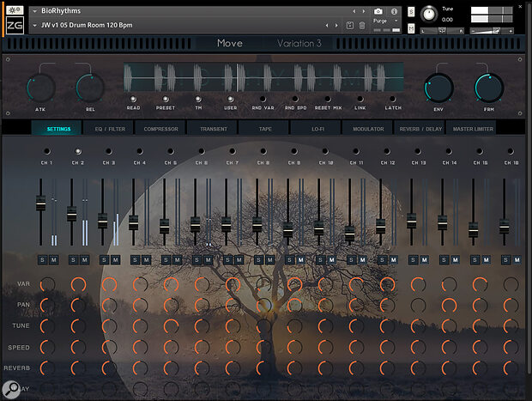Click the VAR knob for channel 7

(233, 284)
